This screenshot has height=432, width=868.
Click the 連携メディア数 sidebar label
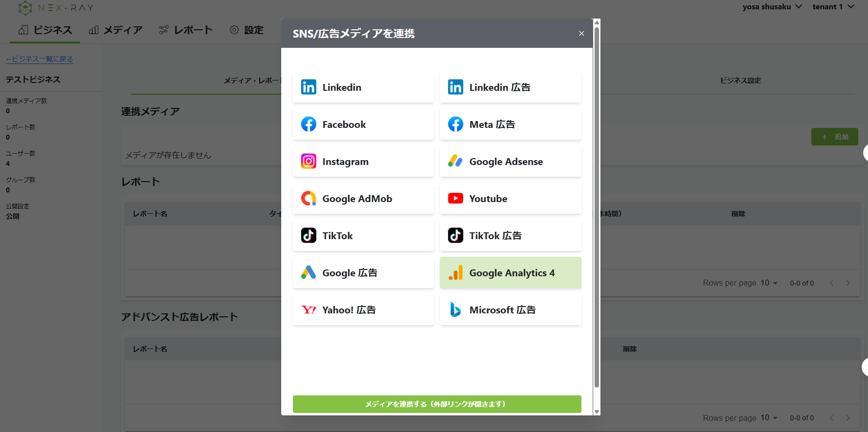tap(26, 101)
